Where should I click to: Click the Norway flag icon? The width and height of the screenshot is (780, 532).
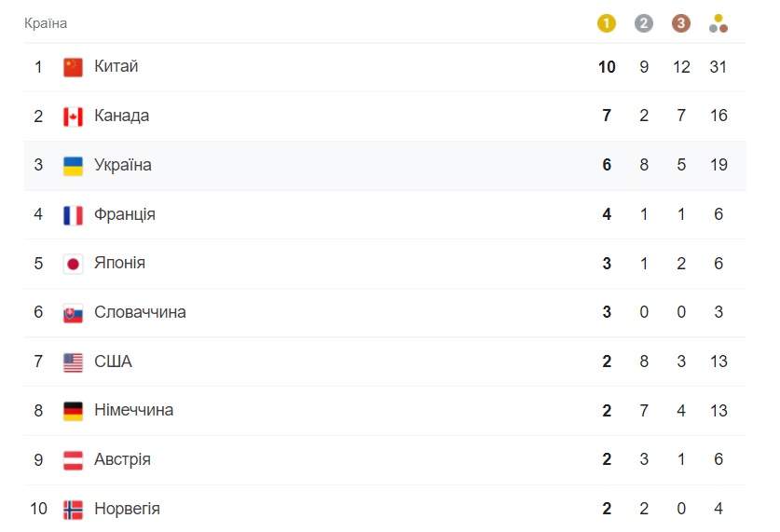pos(73,510)
